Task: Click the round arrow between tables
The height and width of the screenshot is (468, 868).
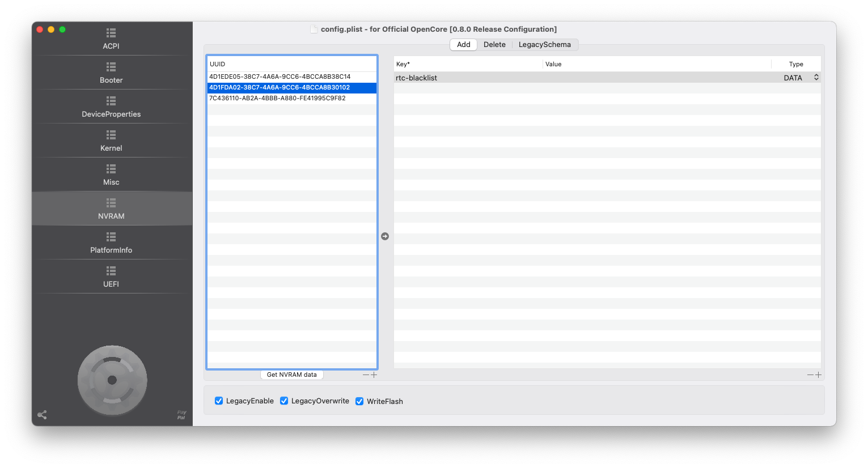Action: pyautogui.click(x=385, y=236)
